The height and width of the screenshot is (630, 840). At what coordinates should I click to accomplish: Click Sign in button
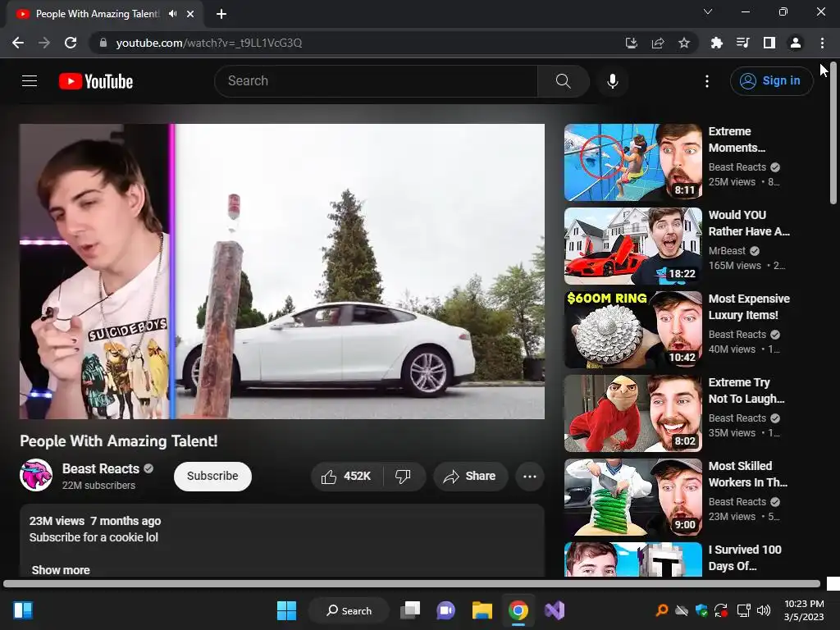click(x=771, y=81)
